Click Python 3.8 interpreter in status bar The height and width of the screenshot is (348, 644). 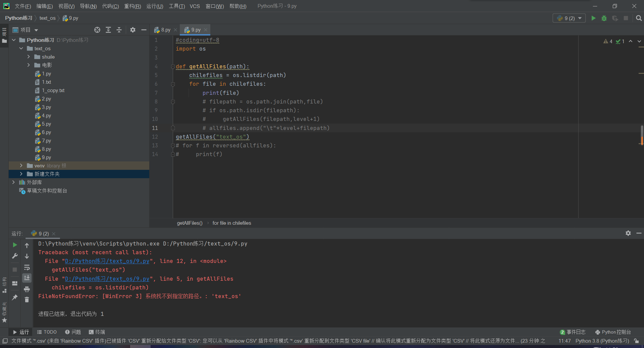point(602,341)
